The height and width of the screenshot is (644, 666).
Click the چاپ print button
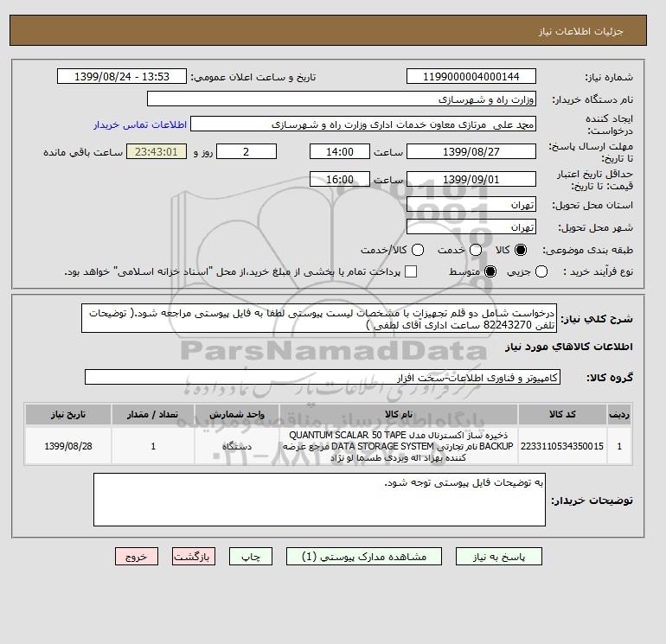pos(251,557)
